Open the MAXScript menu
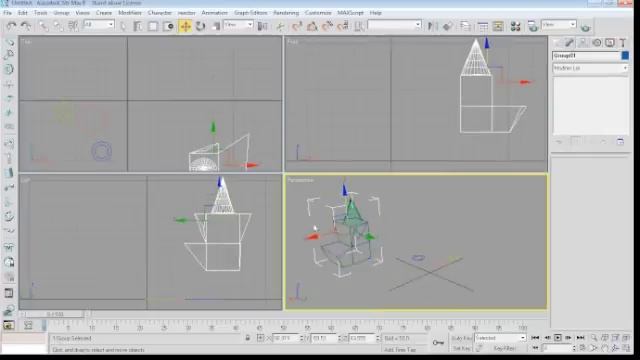The height and width of the screenshot is (360, 640). [350, 13]
